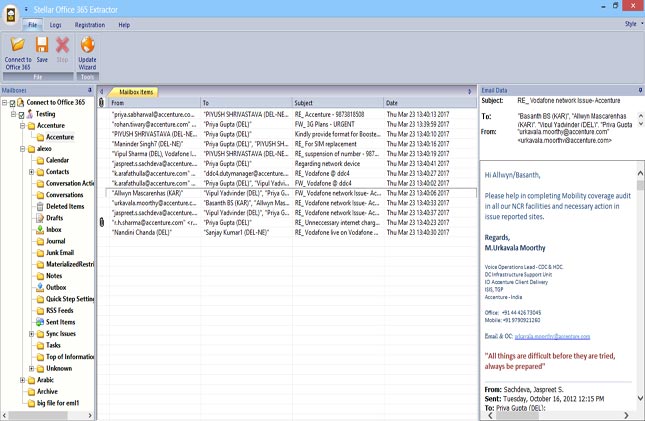Image resolution: width=645 pixels, height=421 pixels.
Task: Click the attachment icon on r.h.sharma email row
Action: (x=102, y=223)
